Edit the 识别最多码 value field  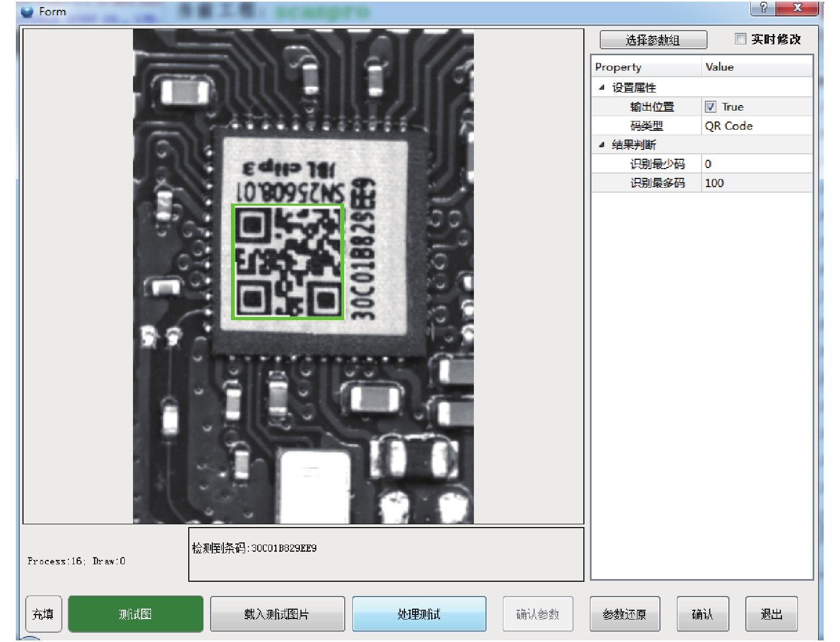[757, 183]
